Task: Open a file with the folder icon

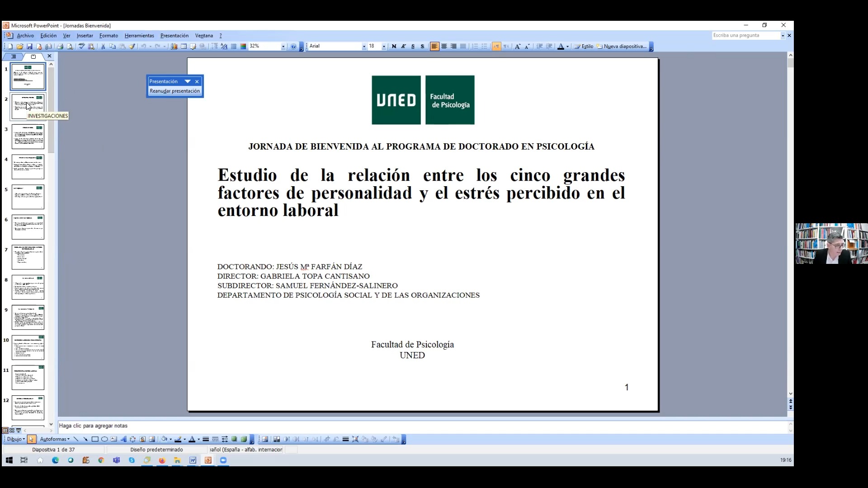Action: [x=20, y=47]
